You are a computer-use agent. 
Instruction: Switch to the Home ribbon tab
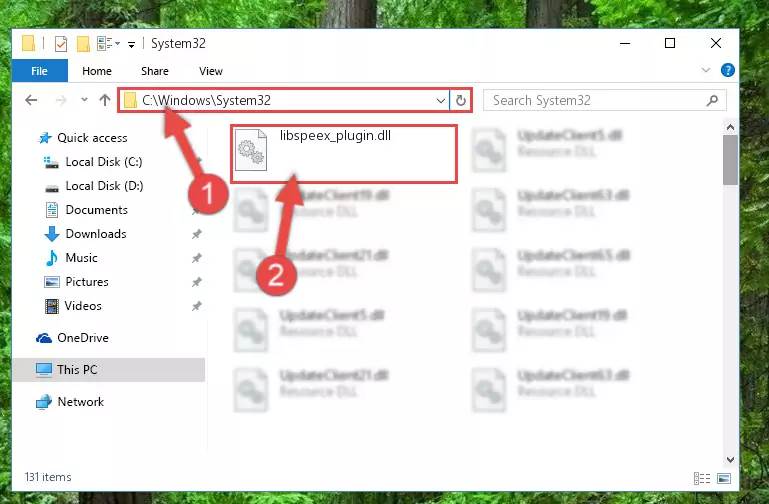click(x=97, y=71)
